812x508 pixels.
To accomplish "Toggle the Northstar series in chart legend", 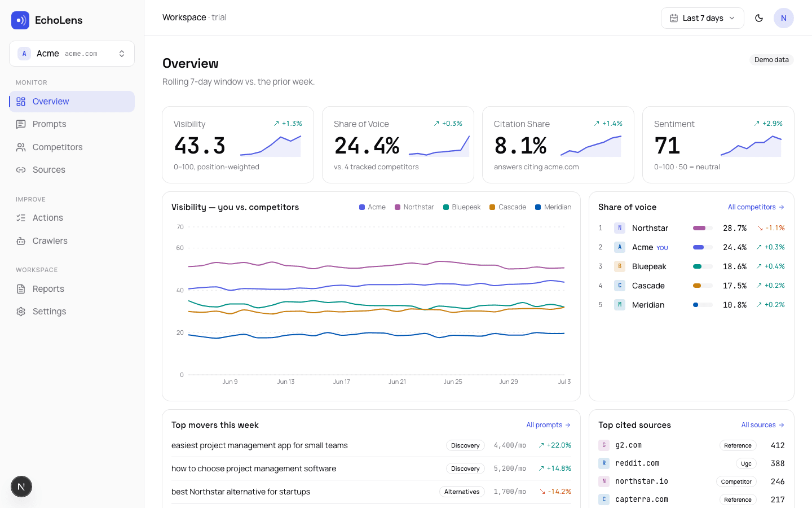I will [414, 207].
